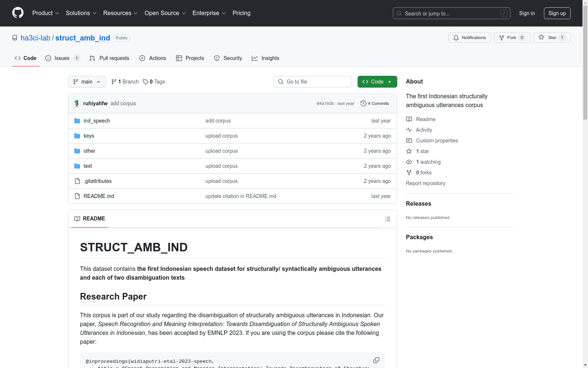The height and width of the screenshot is (368, 588).
Task: Click the .gitattributes file icon
Action: (x=77, y=181)
